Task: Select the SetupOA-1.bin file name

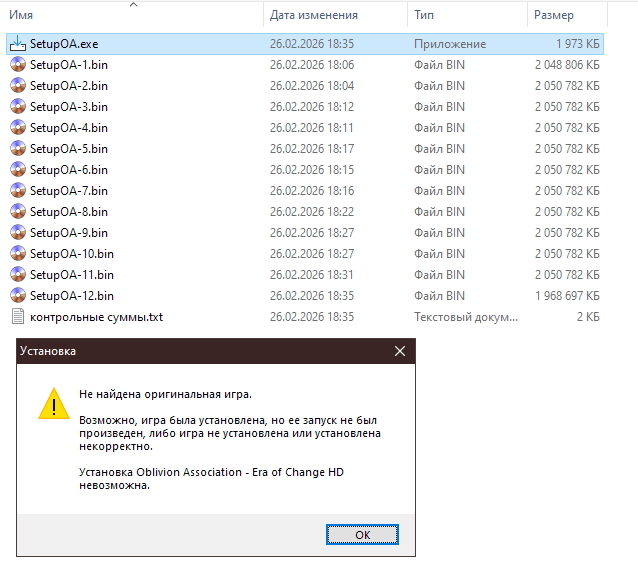Action: click(69, 65)
